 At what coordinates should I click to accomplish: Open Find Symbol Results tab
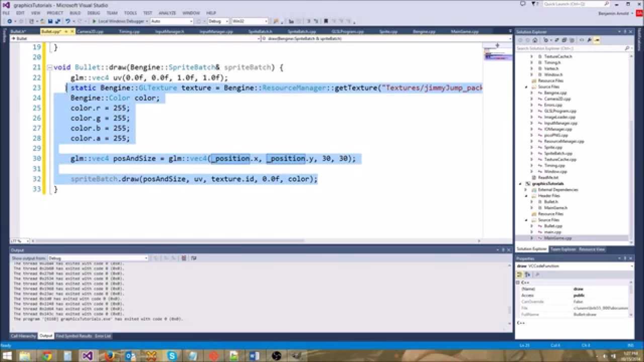coord(73,336)
